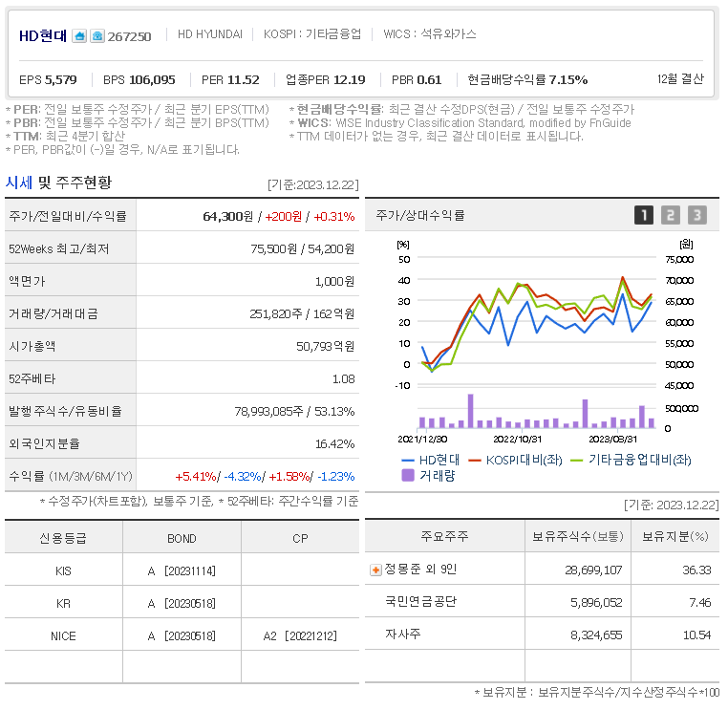The height and width of the screenshot is (710, 728).
Task: Click the 2022/10/31 date on chart axis
Action: 517,440
